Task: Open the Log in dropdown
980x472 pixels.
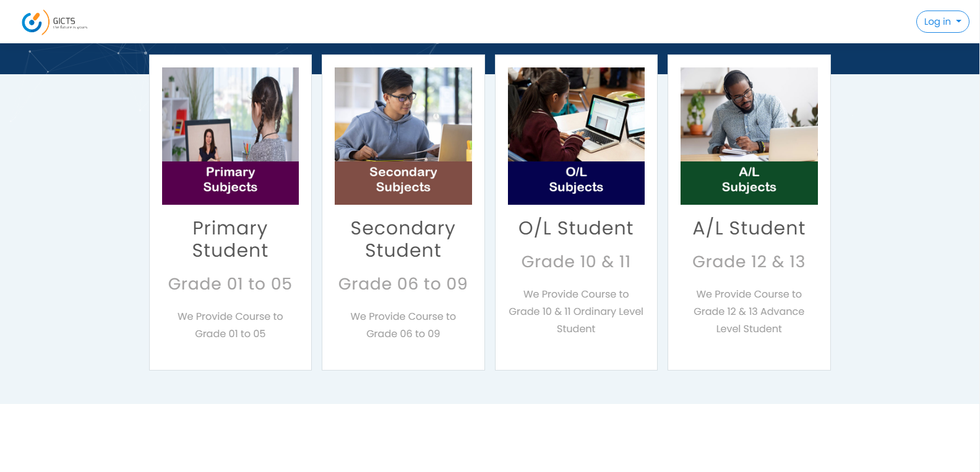Action: pos(942,22)
